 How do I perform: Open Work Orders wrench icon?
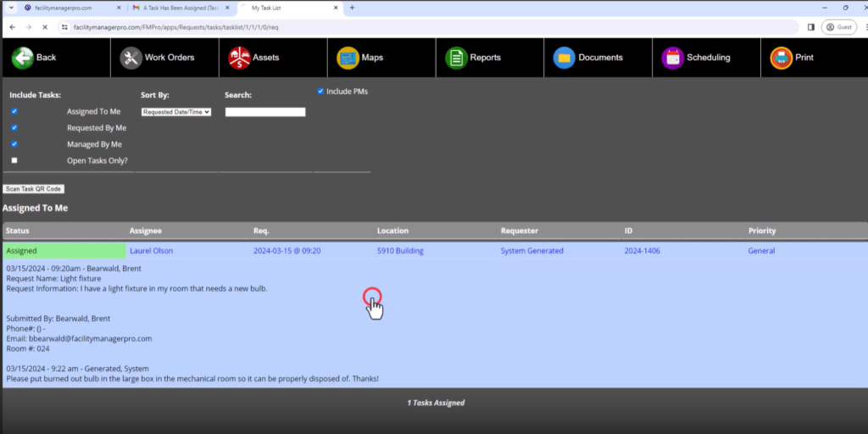[x=131, y=58]
